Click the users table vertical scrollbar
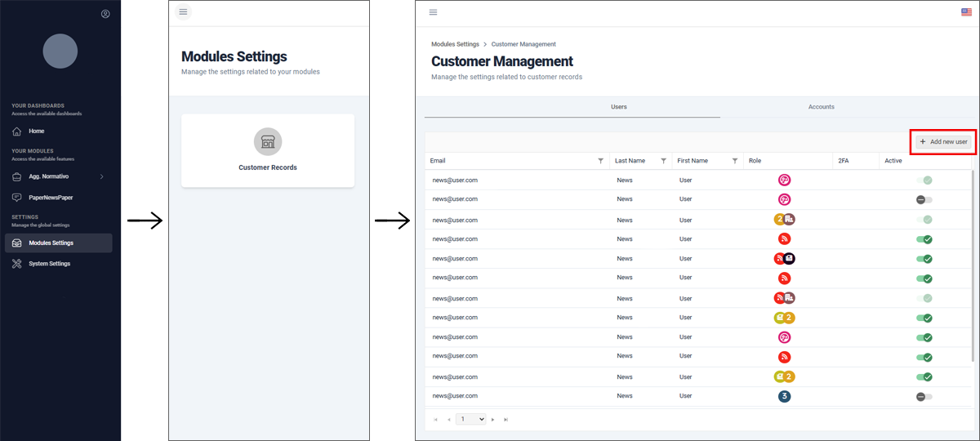The height and width of the screenshot is (441, 980). pyautogui.click(x=971, y=265)
